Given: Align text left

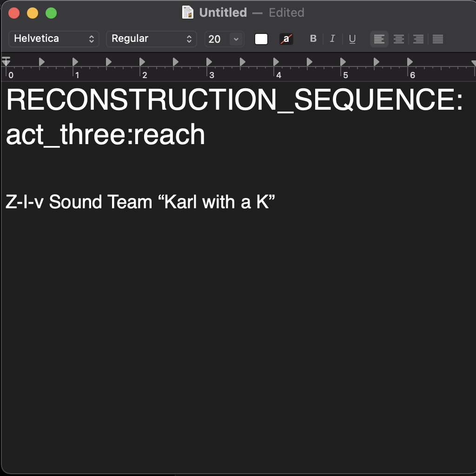Looking at the screenshot, I should pyautogui.click(x=379, y=39).
